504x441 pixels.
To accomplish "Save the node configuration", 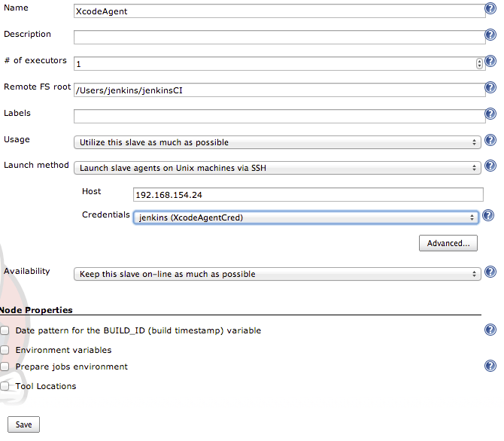I will pos(23,424).
